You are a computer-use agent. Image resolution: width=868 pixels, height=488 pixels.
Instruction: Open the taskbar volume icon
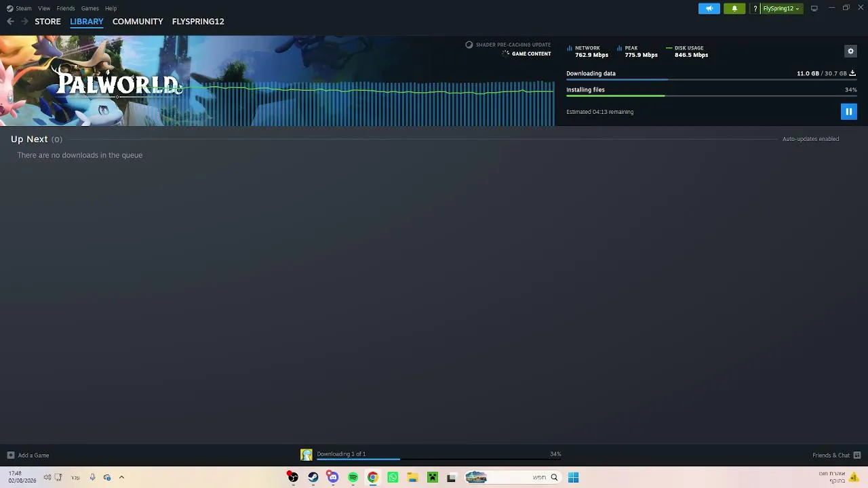pos(47,477)
